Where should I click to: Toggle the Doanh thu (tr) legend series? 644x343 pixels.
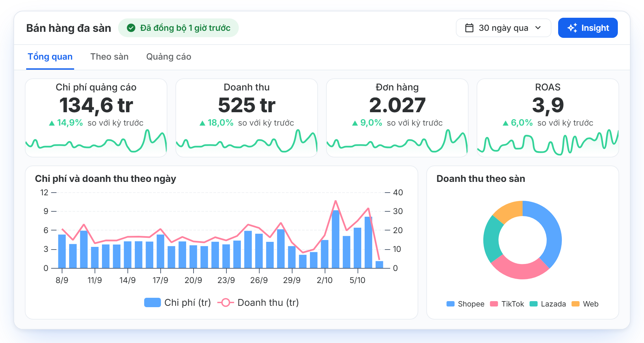pos(258,302)
